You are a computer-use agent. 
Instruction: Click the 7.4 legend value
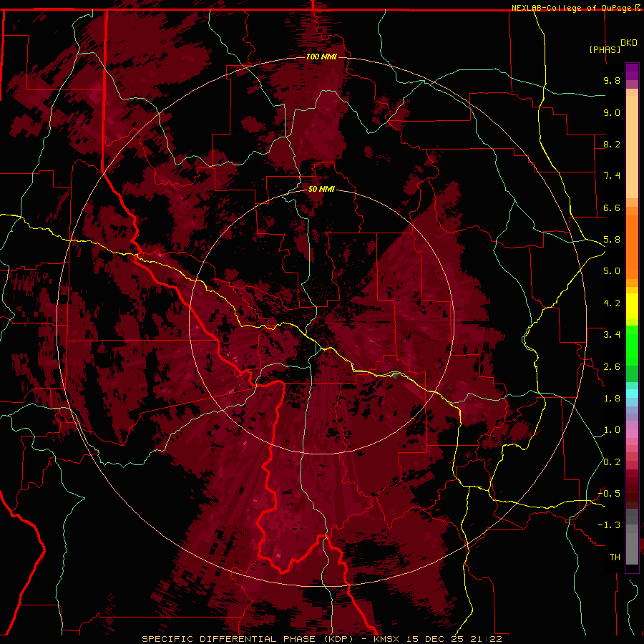(612, 176)
